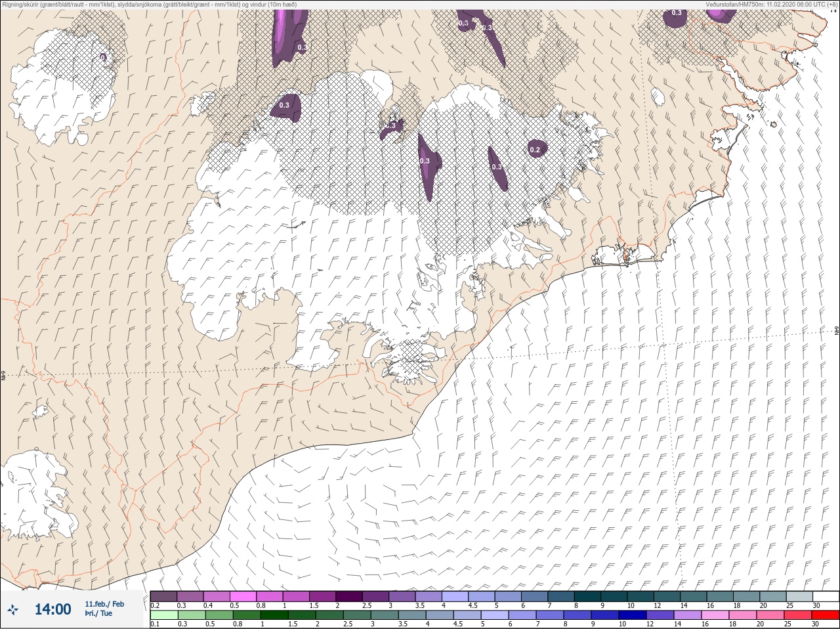Click the '11.feb./ Feb' date text
Viewport: 840px width, 629px height.
[x=104, y=604]
